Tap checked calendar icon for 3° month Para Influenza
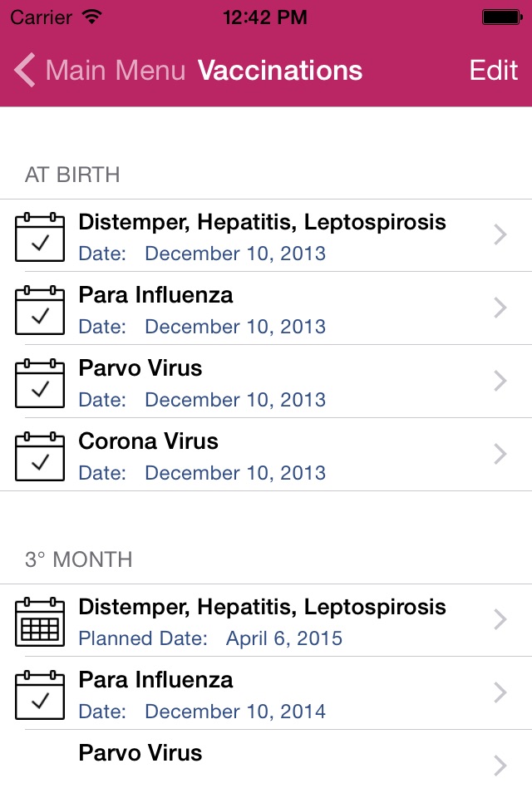The height and width of the screenshot is (798, 532). tap(40, 695)
